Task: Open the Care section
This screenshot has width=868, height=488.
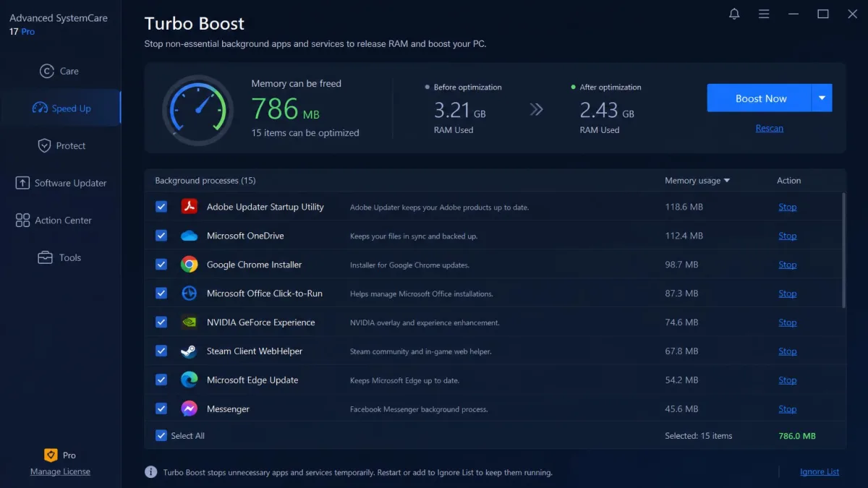Action: point(60,71)
